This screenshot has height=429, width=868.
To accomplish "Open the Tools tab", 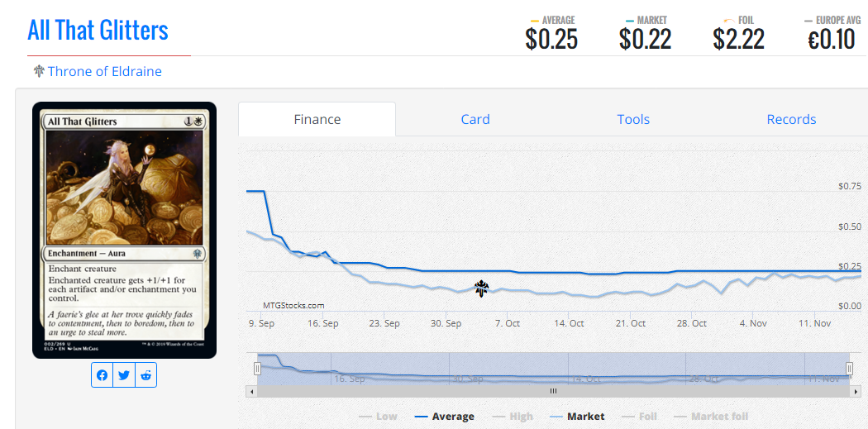I will pos(633,119).
